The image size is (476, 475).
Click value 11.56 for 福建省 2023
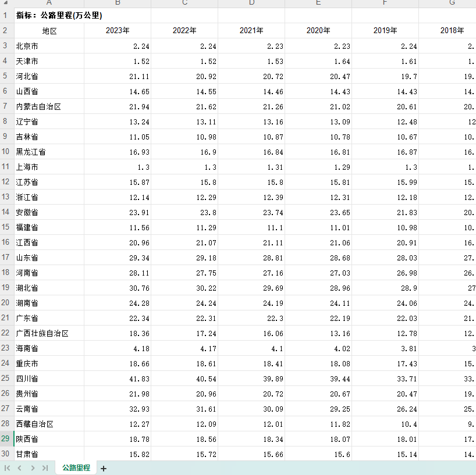tap(118, 227)
